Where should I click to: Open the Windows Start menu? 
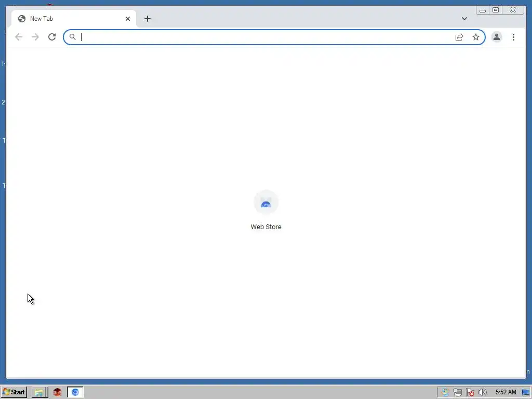pyautogui.click(x=14, y=392)
